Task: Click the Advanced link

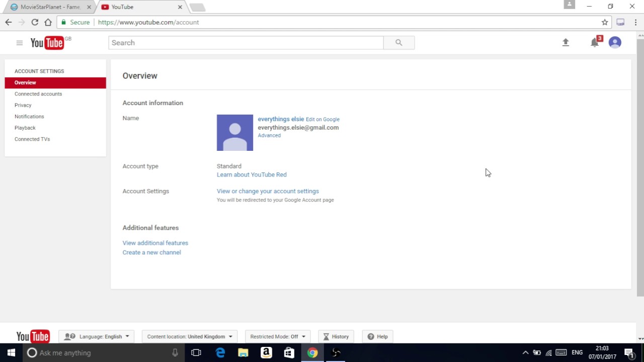Action: coord(269,135)
